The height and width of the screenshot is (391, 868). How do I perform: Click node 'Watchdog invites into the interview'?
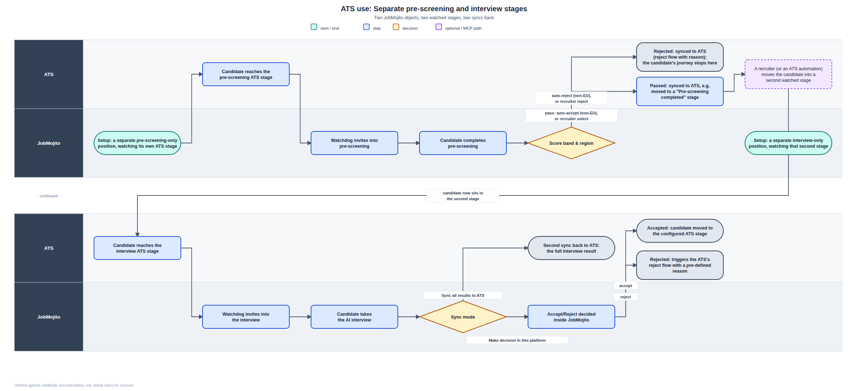click(x=246, y=317)
